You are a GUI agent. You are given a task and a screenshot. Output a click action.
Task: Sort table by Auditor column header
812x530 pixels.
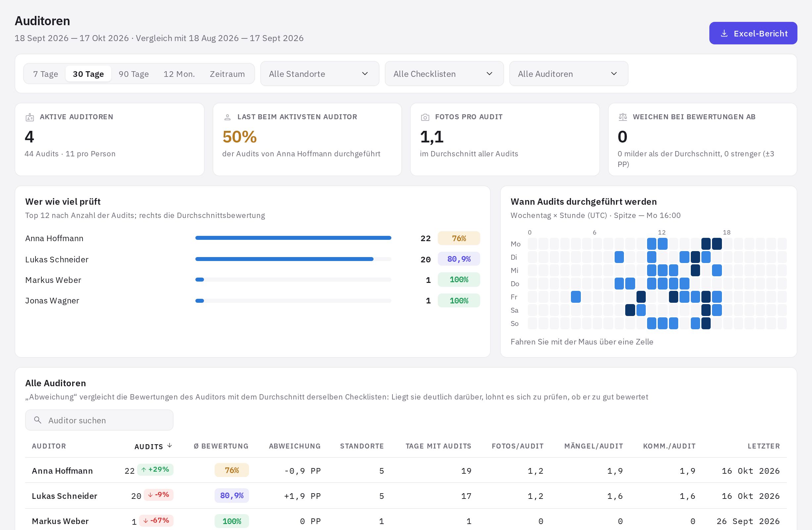point(49,446)
